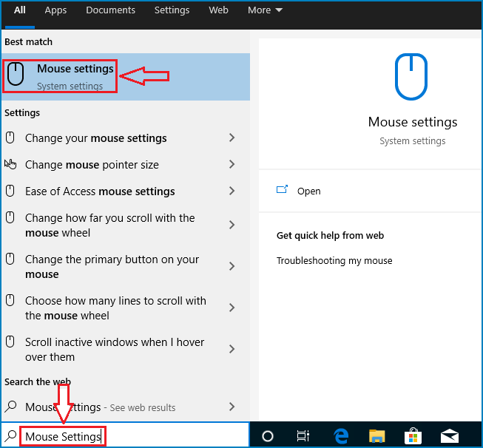Open Task View on the taskbar
Screen dimensions: 483x448
click(x=303, y=435)
